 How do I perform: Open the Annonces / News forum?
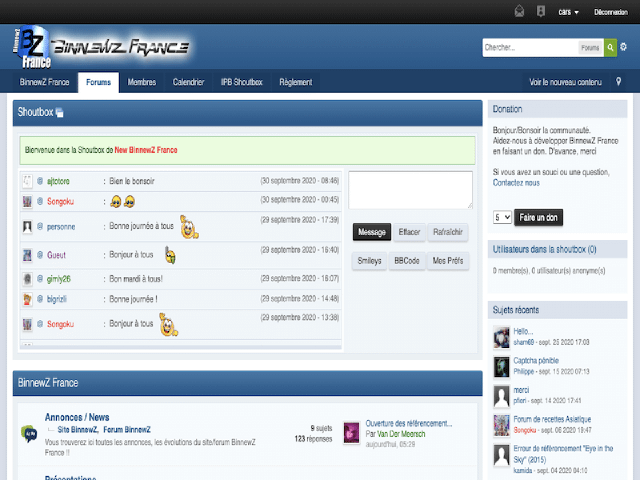tap(77, 417)
